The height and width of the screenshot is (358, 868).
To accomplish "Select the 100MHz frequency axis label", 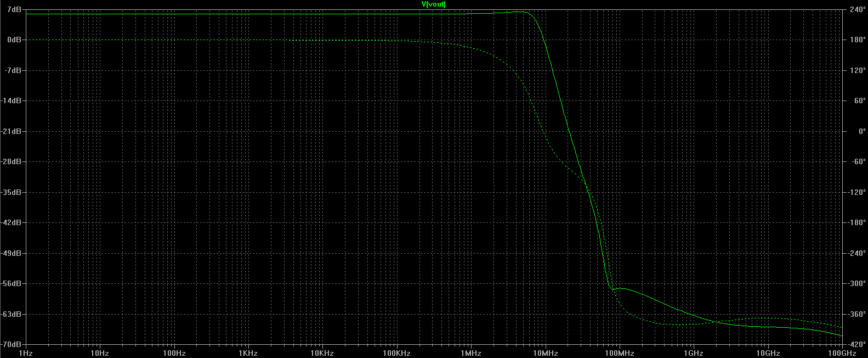I will pyautogui.click(x=619, y=353).
